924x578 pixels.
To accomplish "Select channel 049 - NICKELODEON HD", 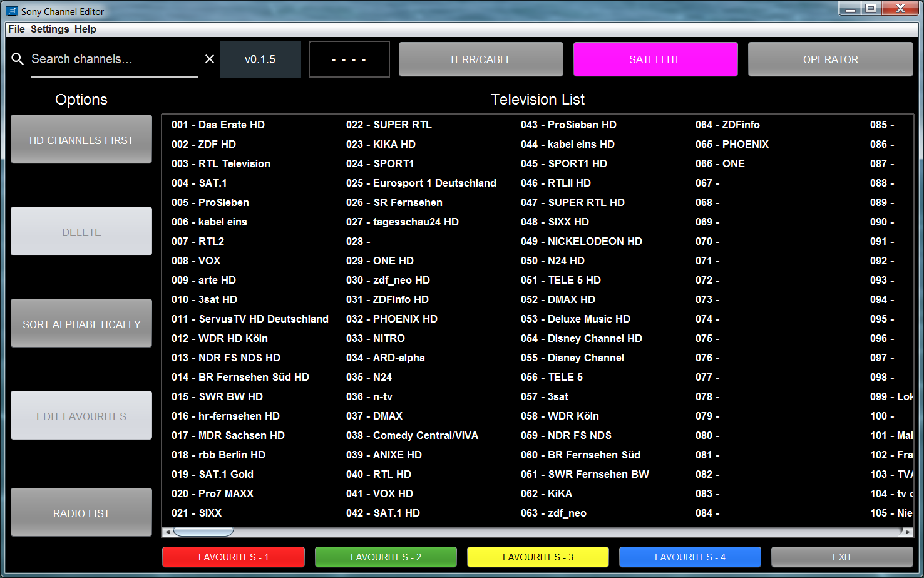I will tap(582, 241).
